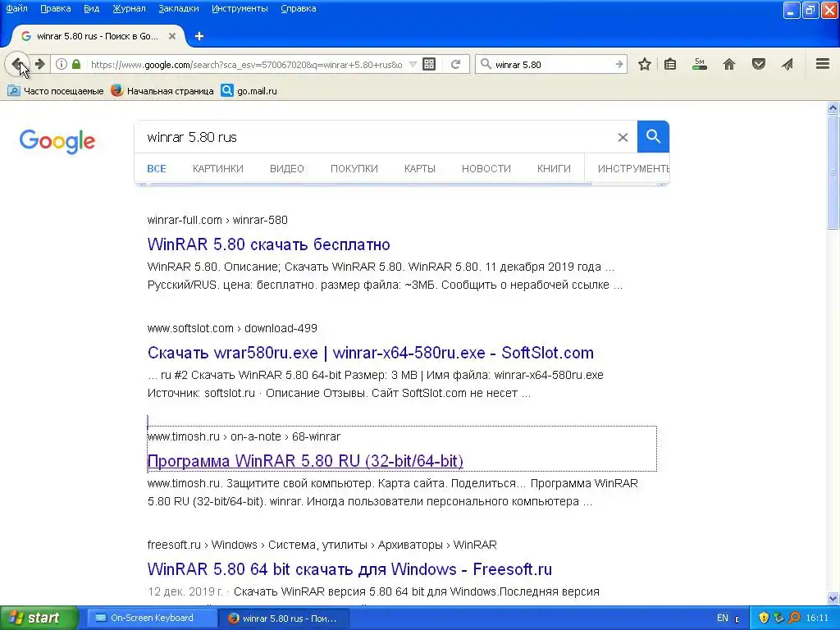Open WinRAR 5.80 64 bit Freesoft.ru result

(349, 569)
